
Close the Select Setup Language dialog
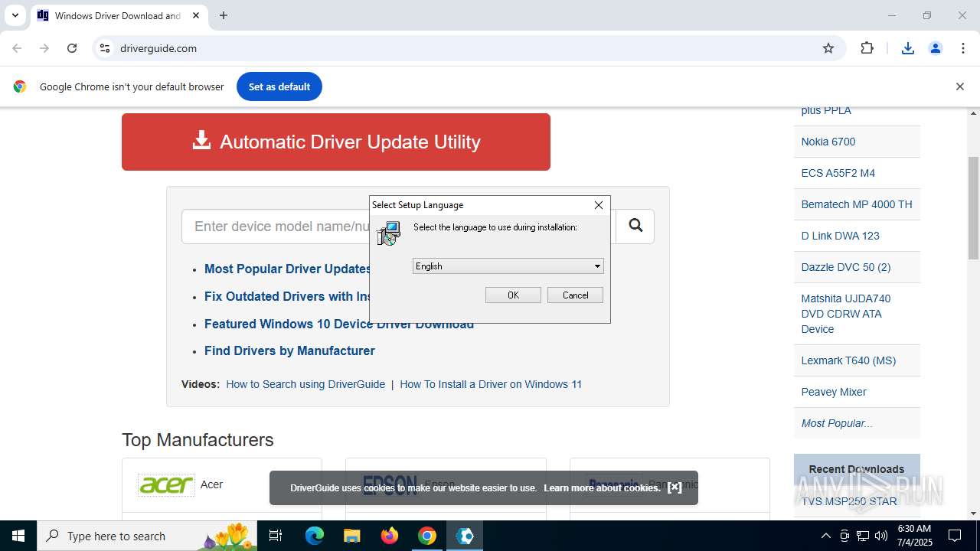click(599, 205)
